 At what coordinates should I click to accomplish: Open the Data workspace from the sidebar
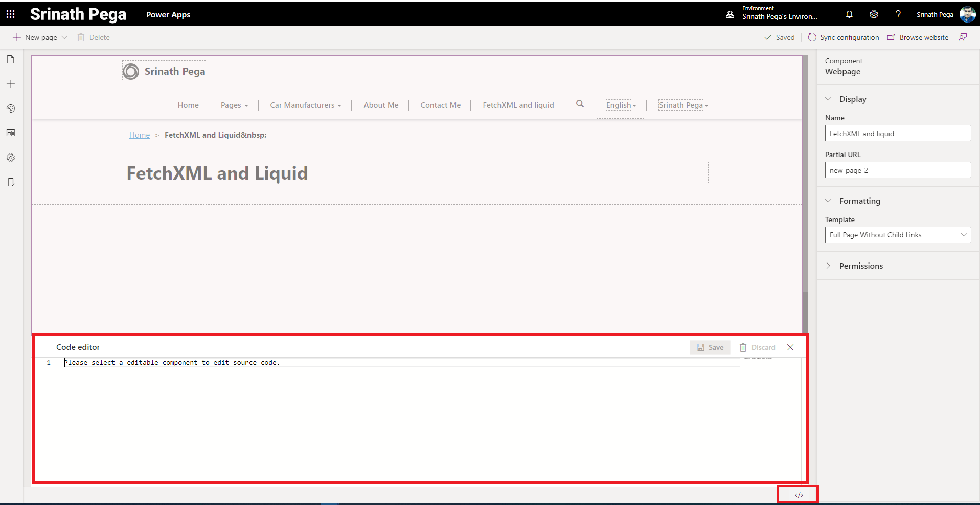11,133
